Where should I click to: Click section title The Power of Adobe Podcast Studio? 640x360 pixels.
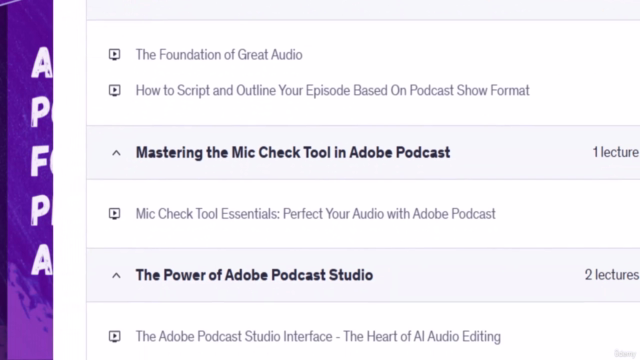[254, 275]
